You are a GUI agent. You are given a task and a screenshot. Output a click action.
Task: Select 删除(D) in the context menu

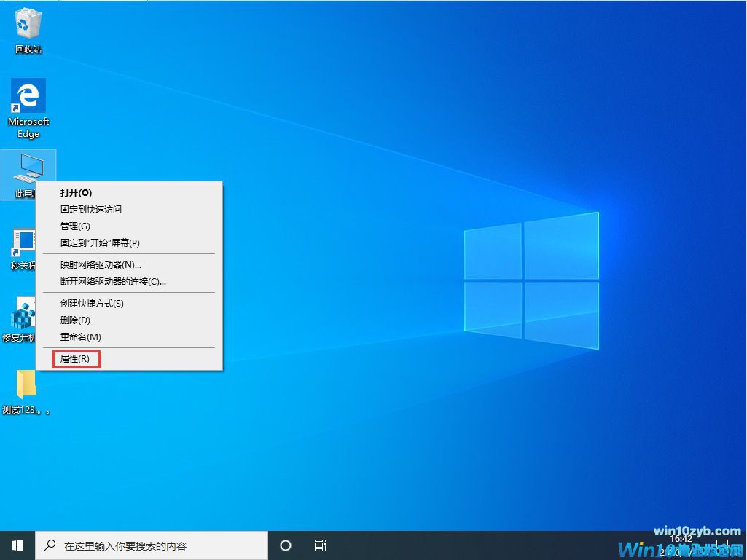(75, 320)
